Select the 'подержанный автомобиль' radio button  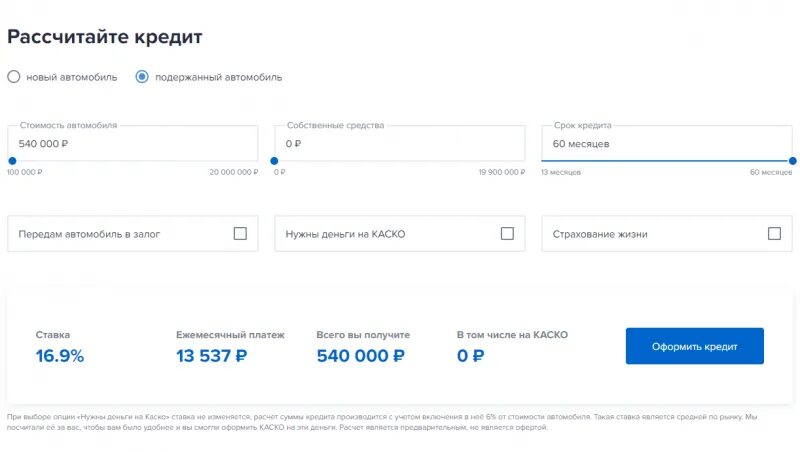coord(142,77)
